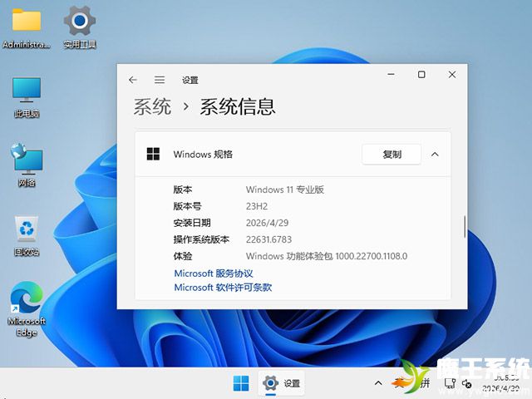
Task: Open the Microsoft 服务协议 link
Action: pos(214,273)
